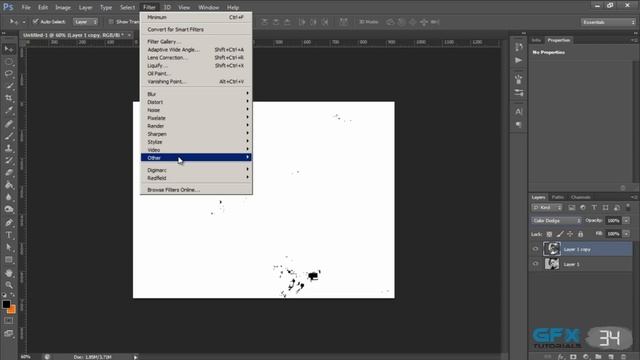Select the Path Selection tool
Viewport: 640px width, 360px height.
9,247
